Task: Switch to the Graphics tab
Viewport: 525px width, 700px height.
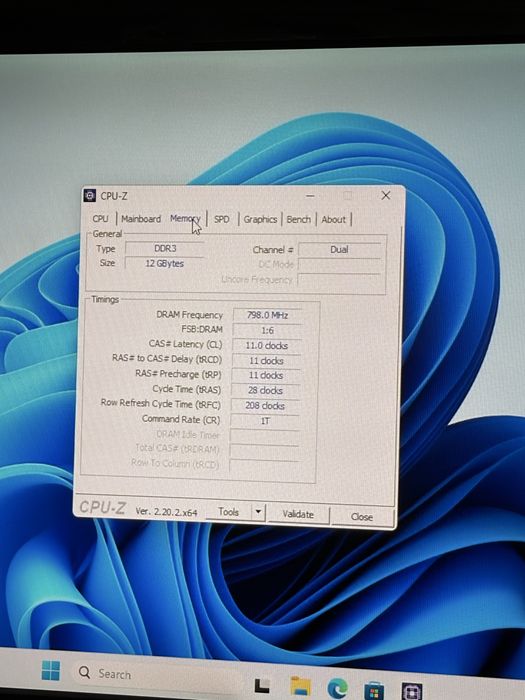Action: coord(260,219)
